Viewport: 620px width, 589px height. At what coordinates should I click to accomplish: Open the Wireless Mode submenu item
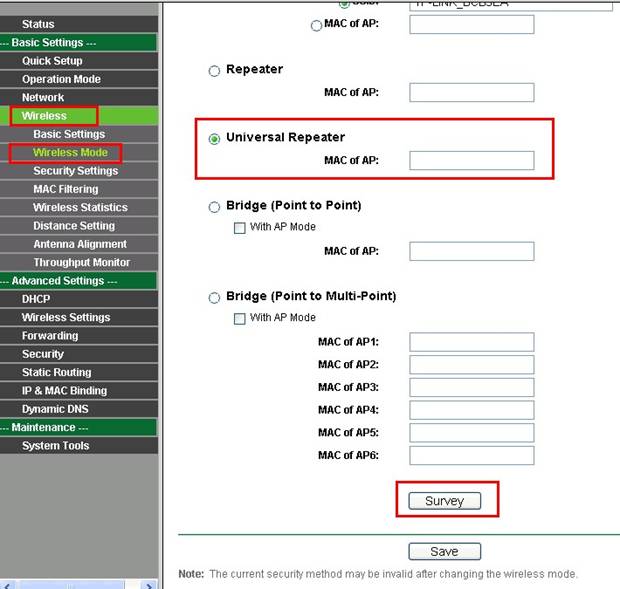coord(70,153)
